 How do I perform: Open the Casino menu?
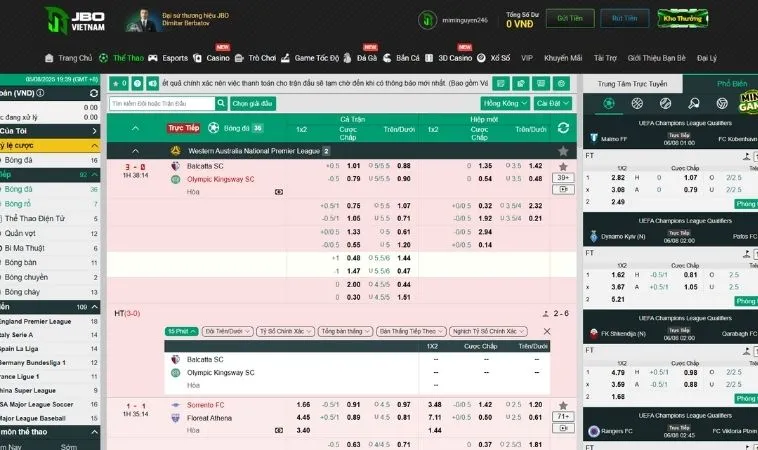pos(211,58)
